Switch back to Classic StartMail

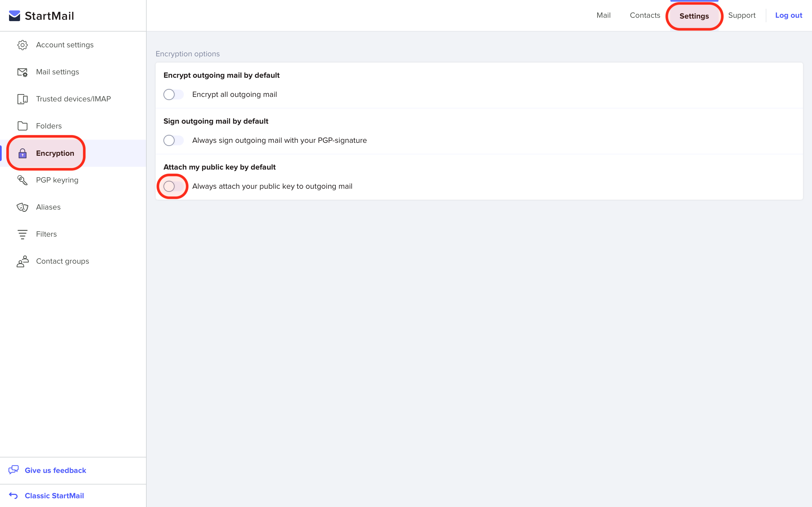tap(54, 496)
